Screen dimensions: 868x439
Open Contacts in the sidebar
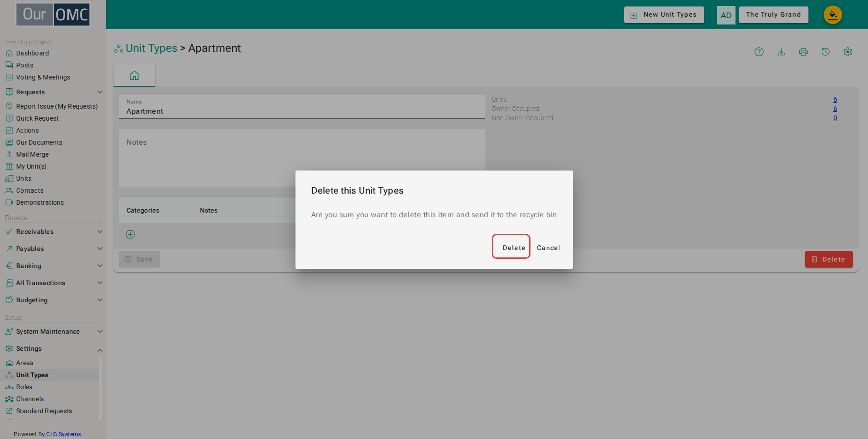pyautogui.click(x=30, y=190)
